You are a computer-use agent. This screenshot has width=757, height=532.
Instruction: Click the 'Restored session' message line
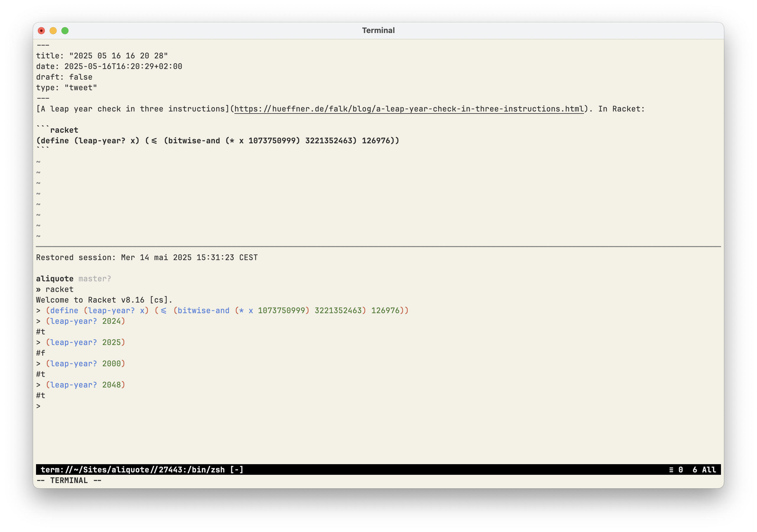147,258
